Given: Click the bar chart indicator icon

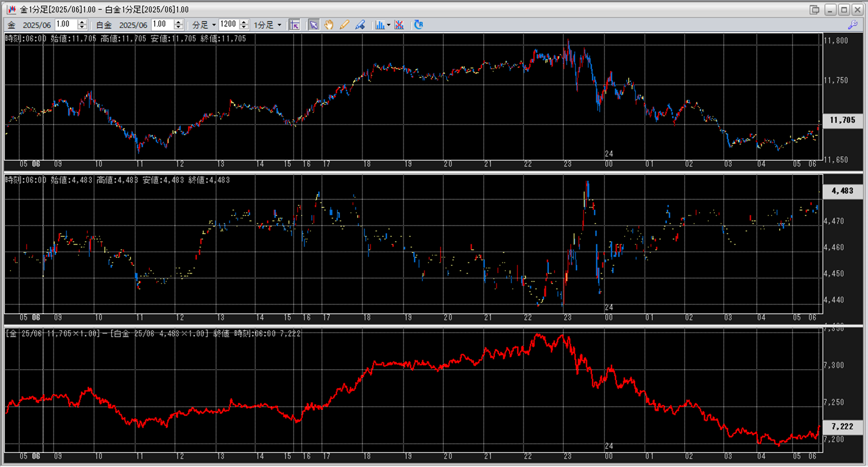Looking at the screenshot, I should click(379, 25).
